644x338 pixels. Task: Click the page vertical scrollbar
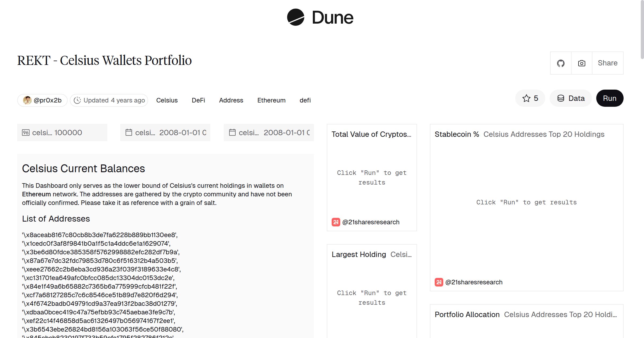[x=642, y=30]
